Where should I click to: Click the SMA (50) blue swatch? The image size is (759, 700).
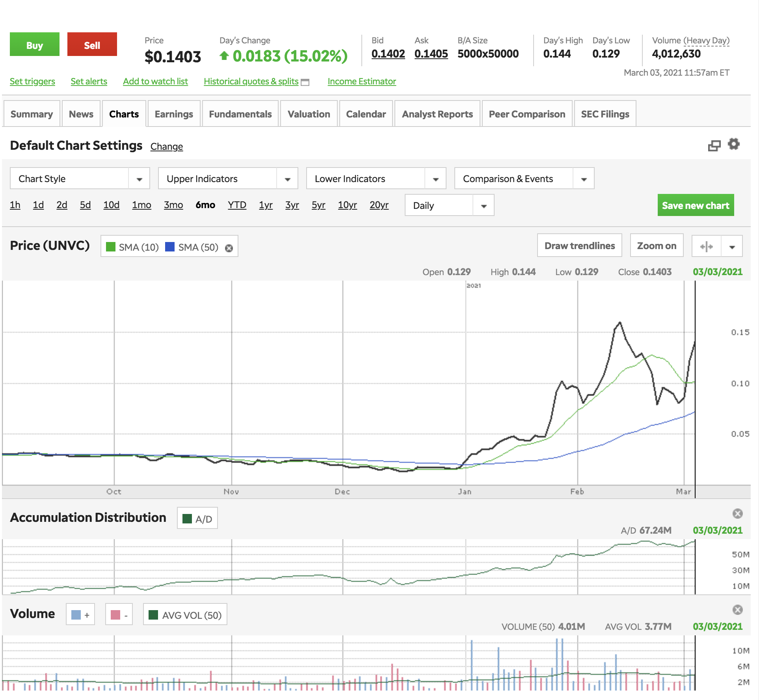coord(170,247)
